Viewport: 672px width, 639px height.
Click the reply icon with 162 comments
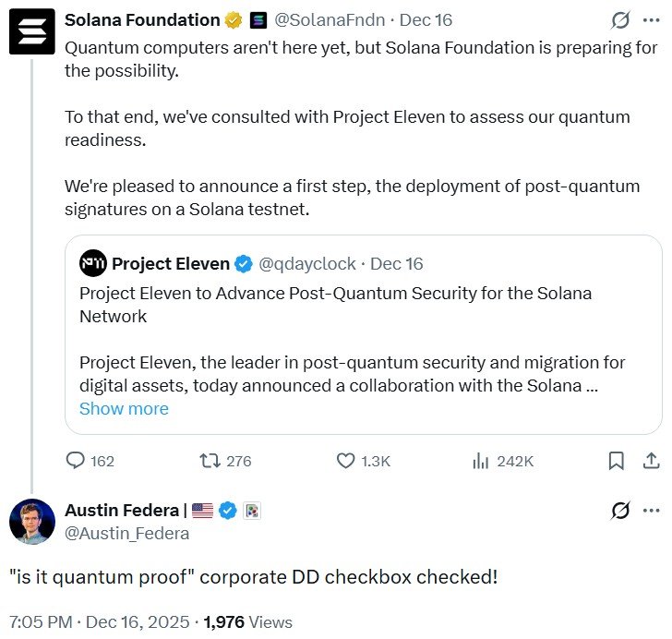[x=76, y=460]
